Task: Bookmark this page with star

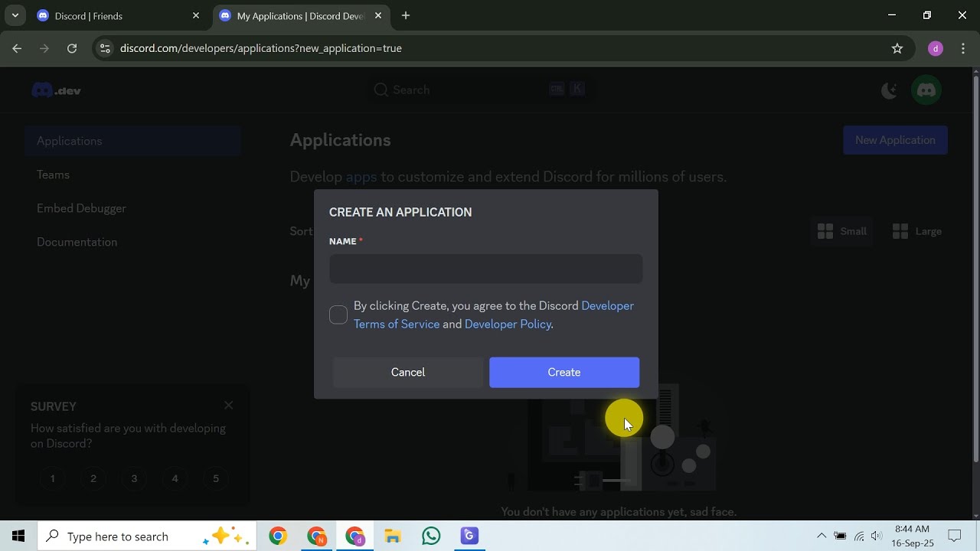Action: pyautogui.click(x=897, y=48)
